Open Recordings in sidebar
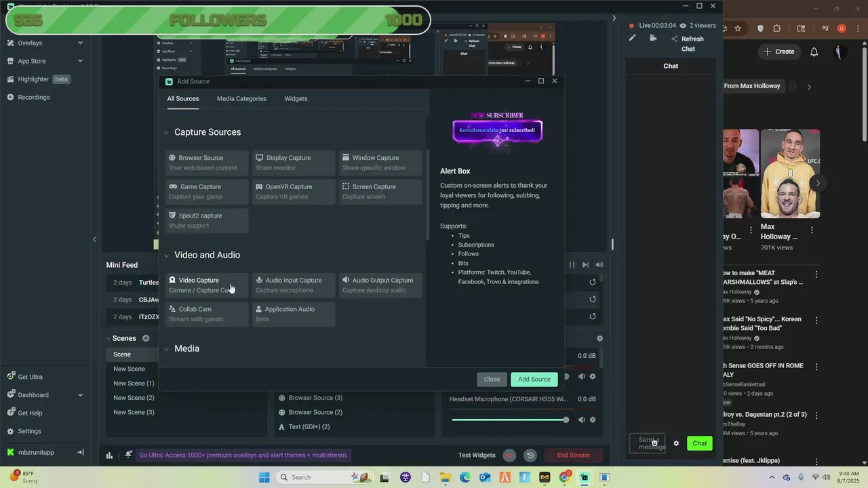Viewport: 868px width, 488px height. tap(34, 97)
